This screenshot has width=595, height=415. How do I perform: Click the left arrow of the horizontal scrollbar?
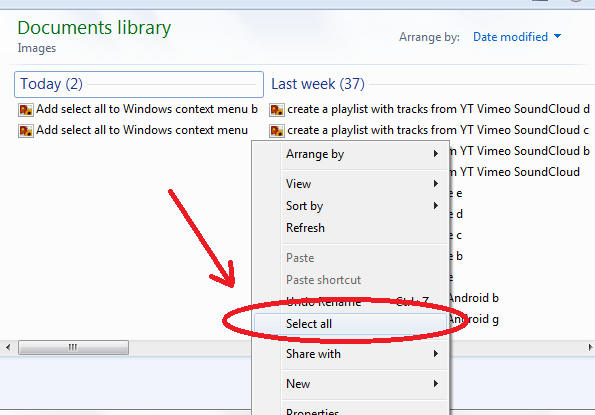[8, 347]
